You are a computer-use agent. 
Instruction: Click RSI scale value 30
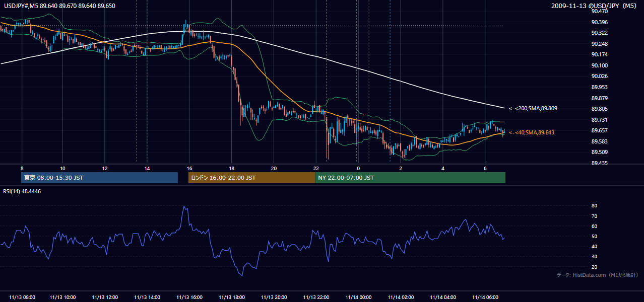(595, 257)
